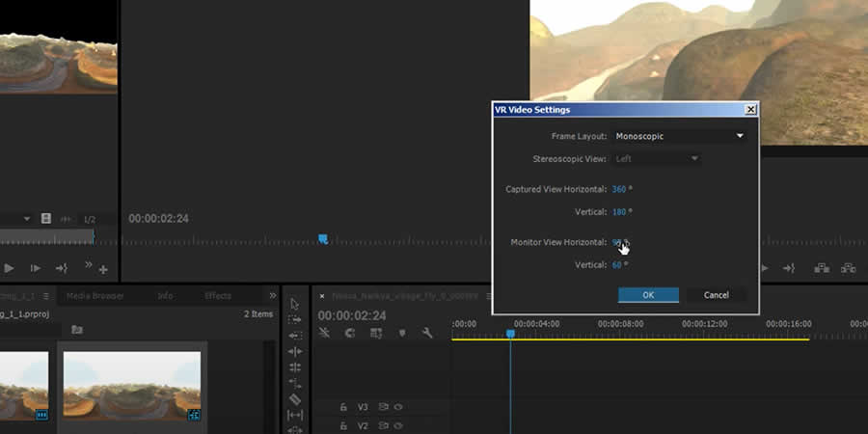Confirm VR settings with OK
This screenshot has width=868, height=434.
648,295
